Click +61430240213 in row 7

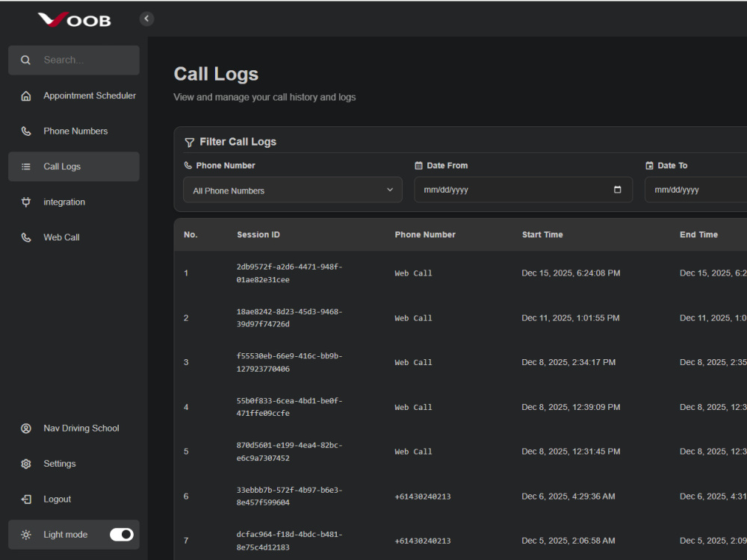click(x=423, y=541)
